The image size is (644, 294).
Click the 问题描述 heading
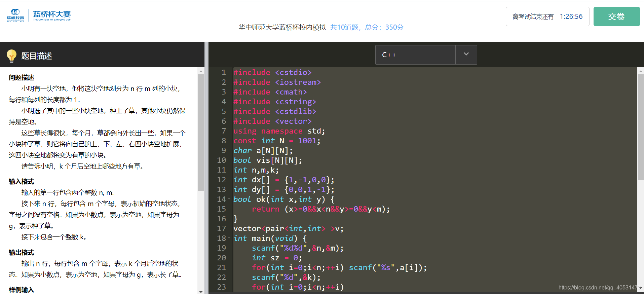pos(22,78)
